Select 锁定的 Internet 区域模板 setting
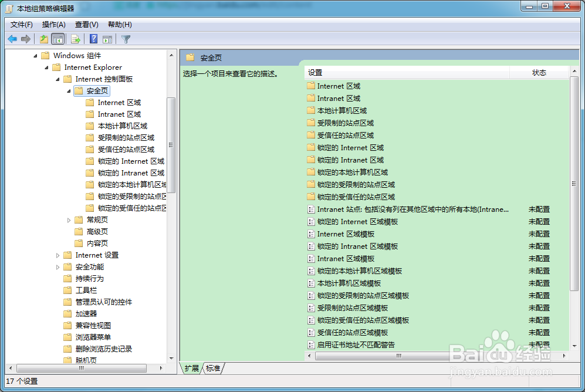This screenshot has height=392, width=585. [357, 222]
